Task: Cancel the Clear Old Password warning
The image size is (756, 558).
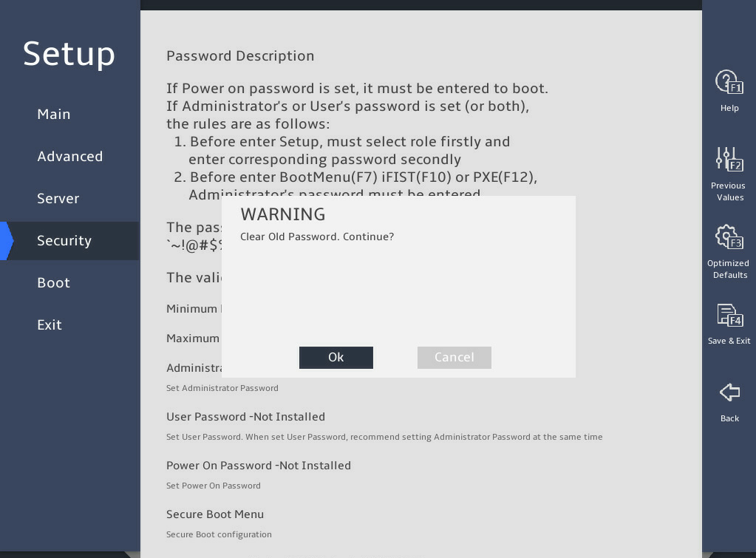Action: point(454,358)
